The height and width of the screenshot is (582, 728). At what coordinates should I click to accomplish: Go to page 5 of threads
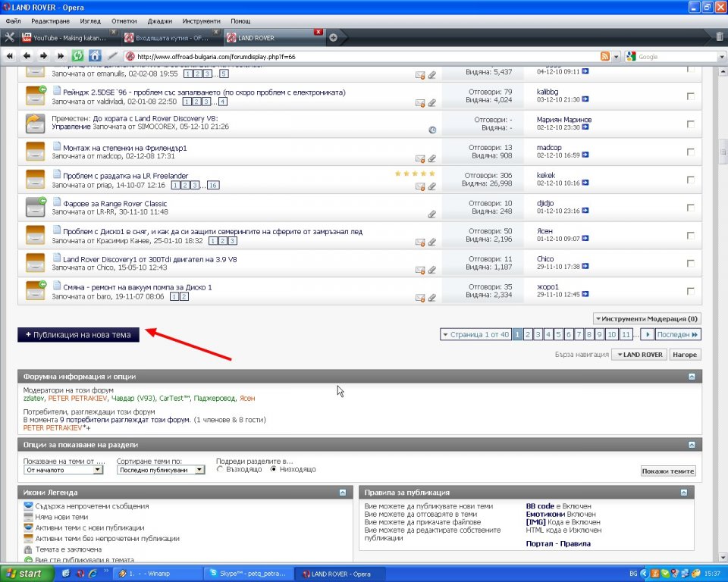pos(559,334)
